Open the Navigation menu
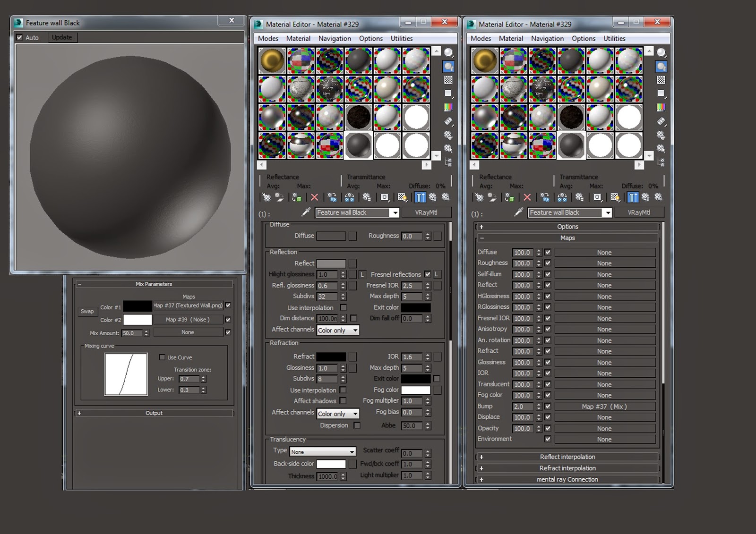 (335, 38)
